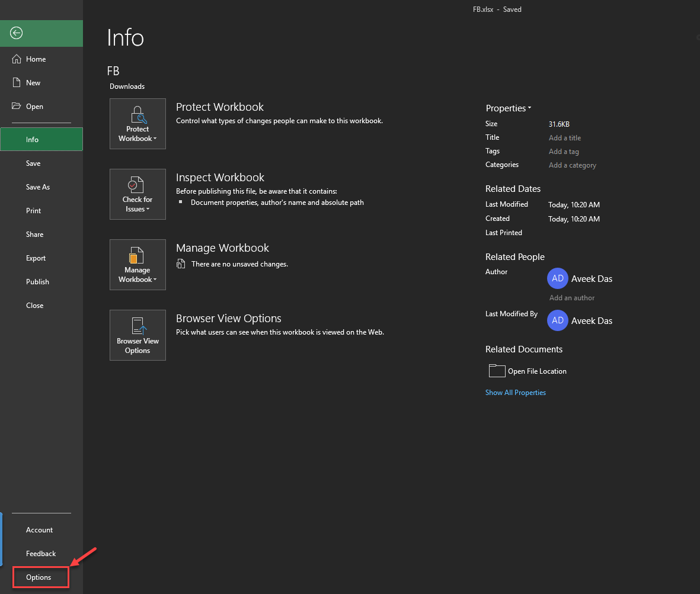Open Browser View Options
Image resolution: width=700 pixels, height=594 pixels.
click(x=138, y=335)
